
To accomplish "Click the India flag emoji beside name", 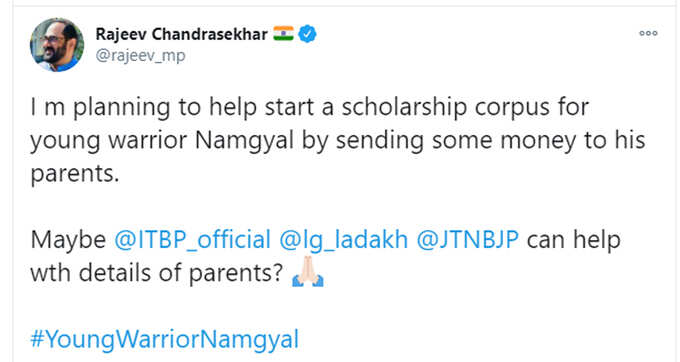I will [x=283, y=34].
